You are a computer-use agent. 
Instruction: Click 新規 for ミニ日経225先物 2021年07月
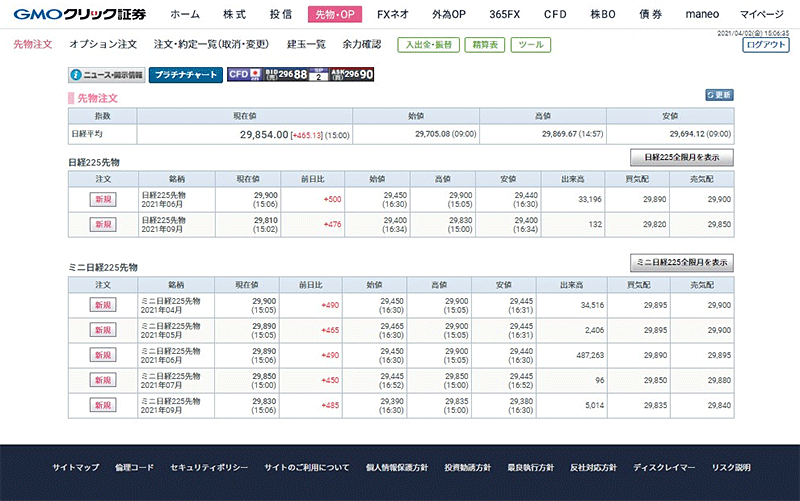103,380
